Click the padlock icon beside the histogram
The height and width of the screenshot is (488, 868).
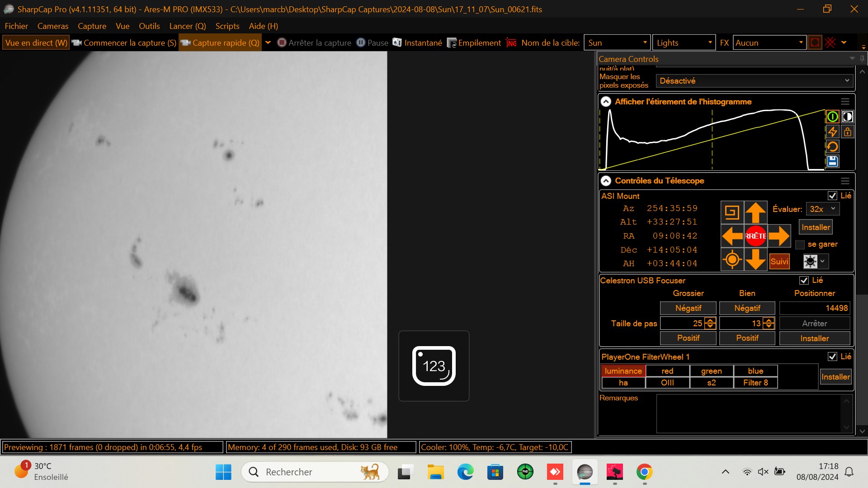pos(848,131)
